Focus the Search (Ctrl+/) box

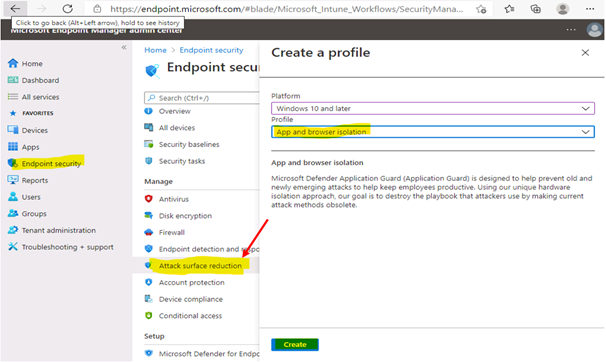tap(202, 98)
